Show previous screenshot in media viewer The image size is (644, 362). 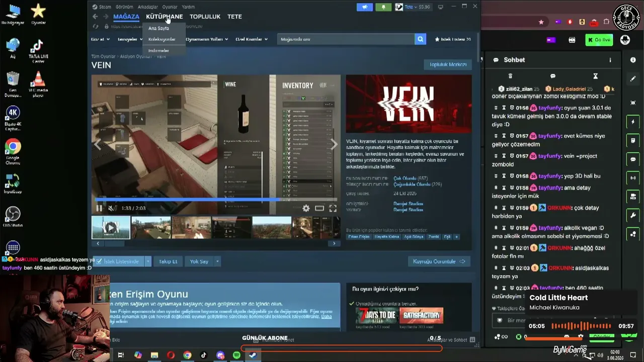click(x=98, y=145)
